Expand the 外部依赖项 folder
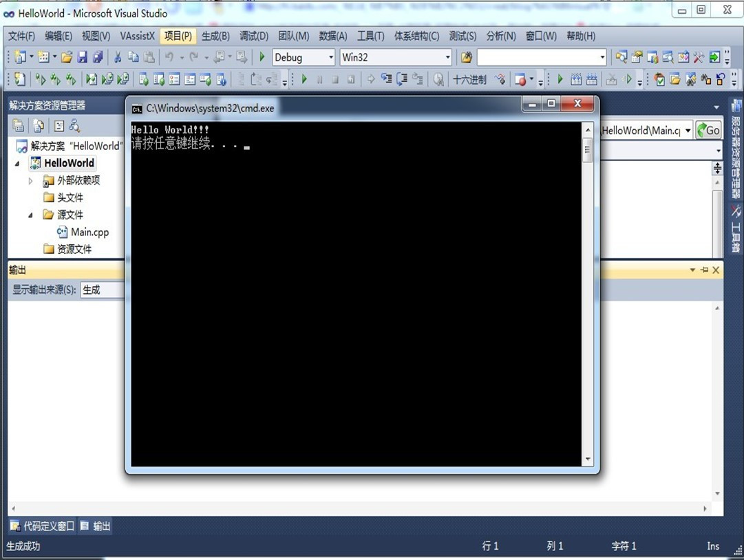This screenshot has height=560, width=744. click(x=30, y=181)
